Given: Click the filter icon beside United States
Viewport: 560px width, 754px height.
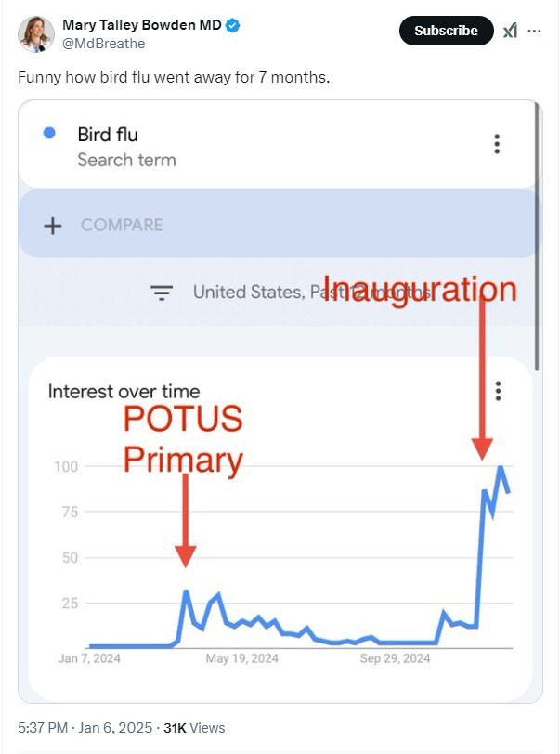Looking at the screenshot, I should 162,292.
